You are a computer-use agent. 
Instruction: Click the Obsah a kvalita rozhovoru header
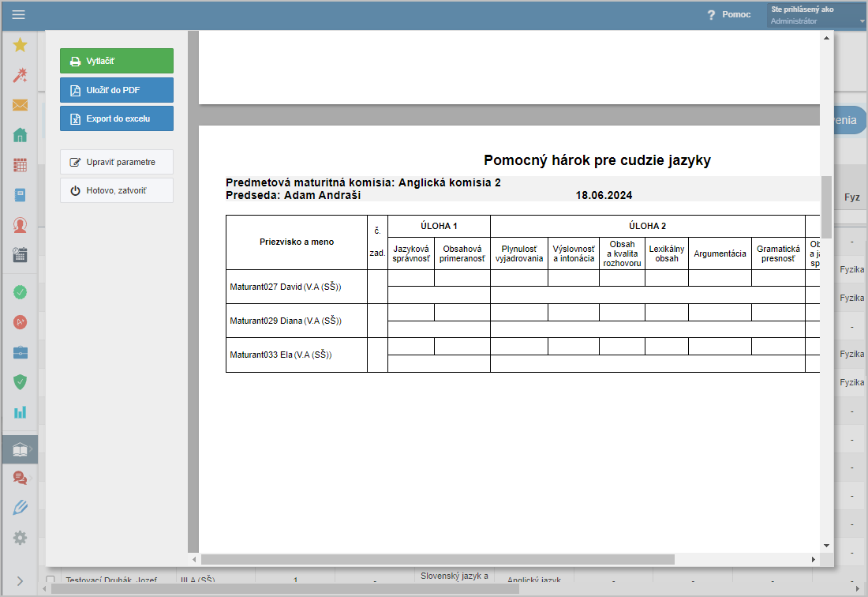coord(623,253)
